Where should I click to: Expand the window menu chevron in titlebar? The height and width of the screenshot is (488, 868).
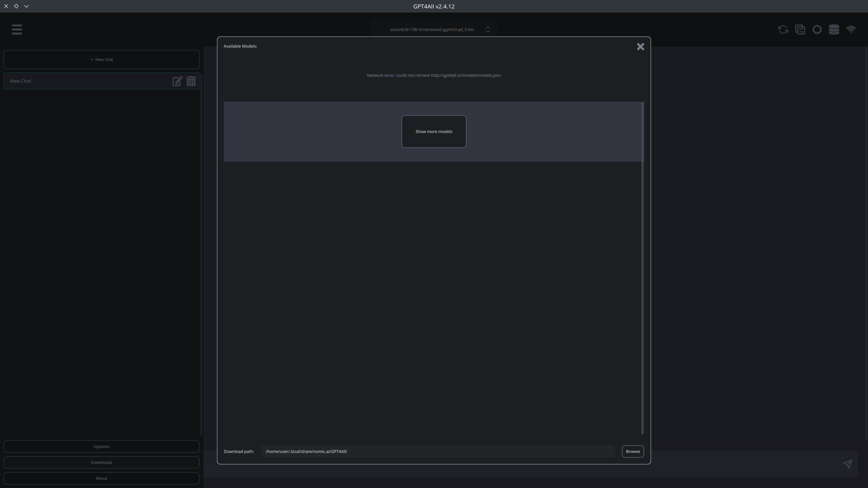pos(26,6)
